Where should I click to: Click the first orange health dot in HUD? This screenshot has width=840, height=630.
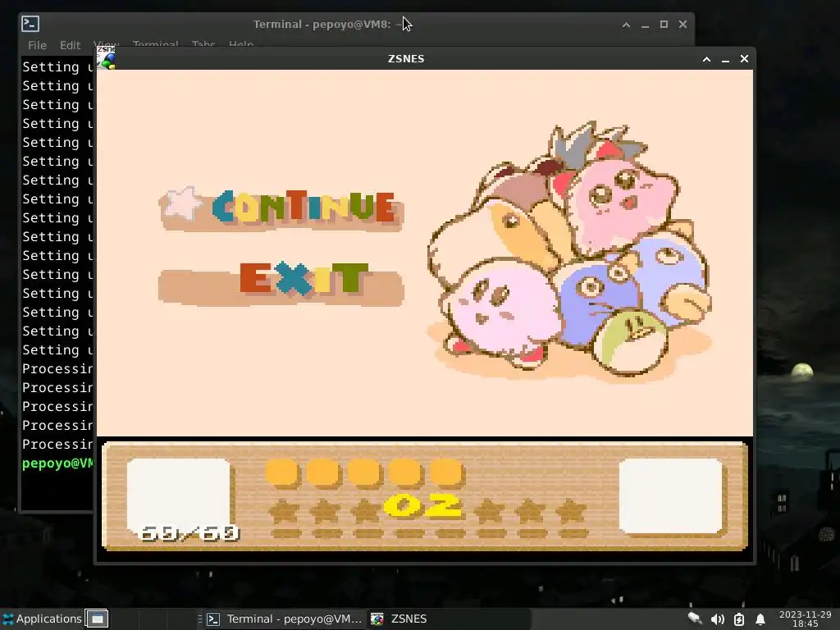[282, 473]
